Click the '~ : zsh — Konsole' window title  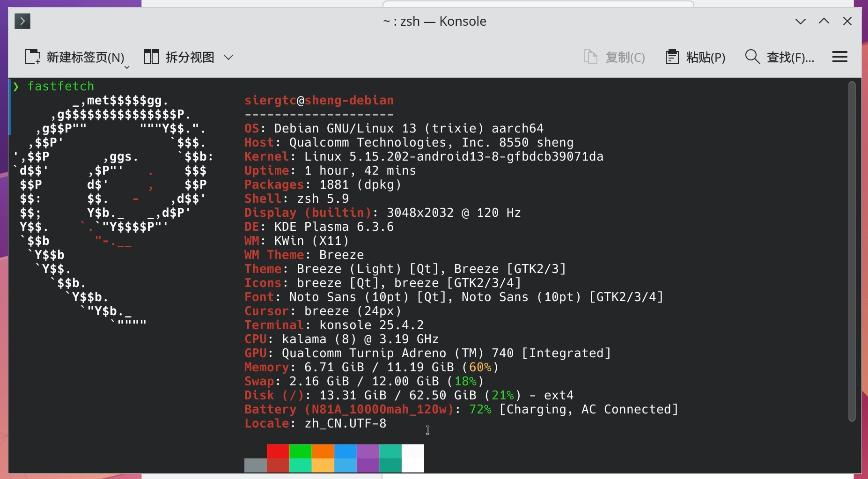point(434,21)
